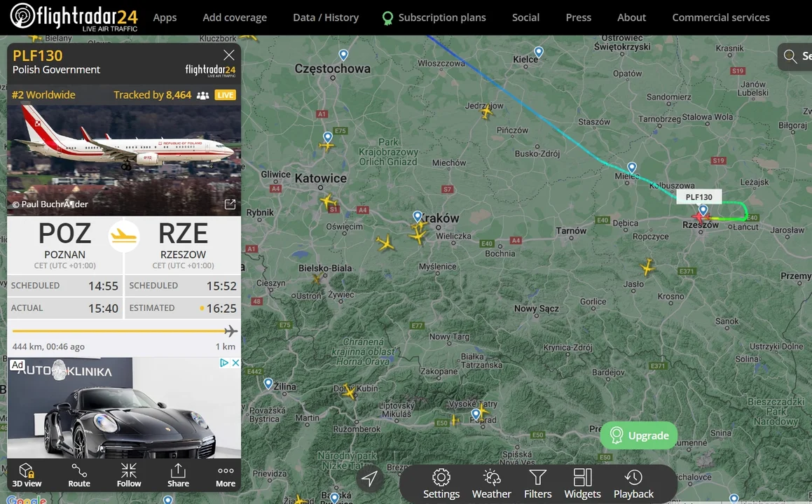This screenshot has width=812, height=504.
Task: Share the PLF130 flight
Action: 178,475
